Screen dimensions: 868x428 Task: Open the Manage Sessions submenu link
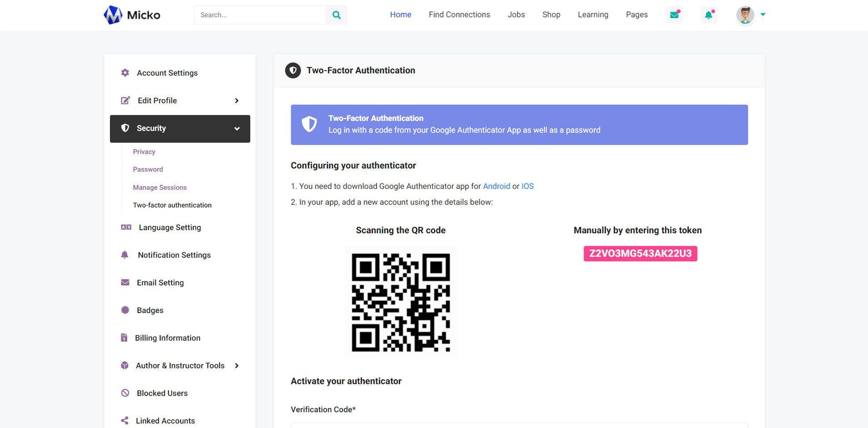coord(160,188)
